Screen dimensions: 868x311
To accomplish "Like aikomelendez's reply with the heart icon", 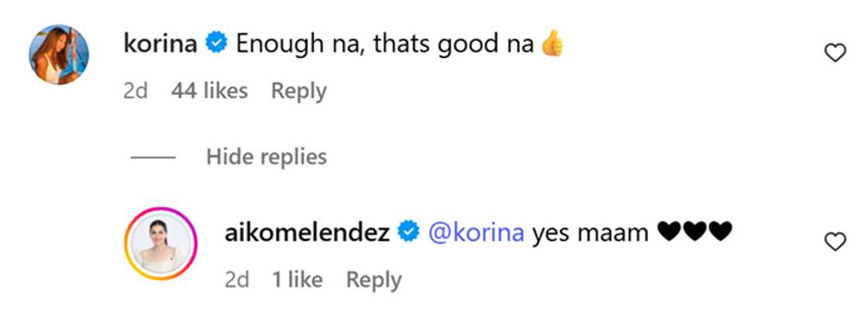I will [835, 243].
